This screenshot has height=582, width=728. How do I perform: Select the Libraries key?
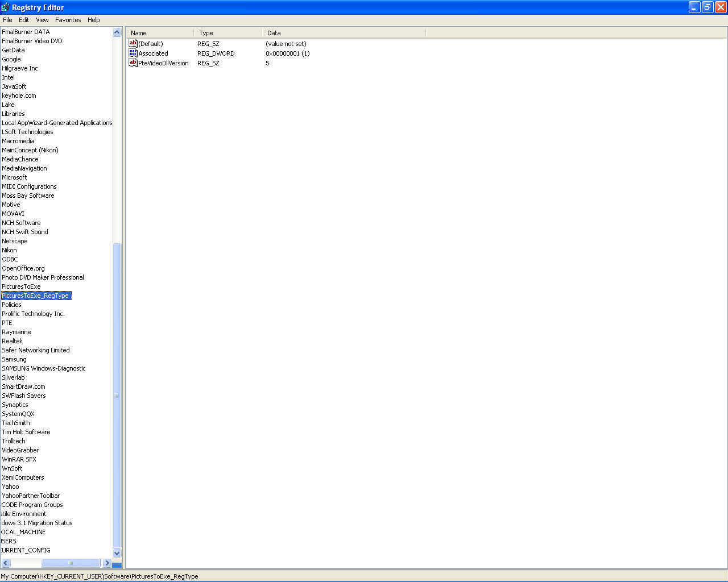pos(13,114)
